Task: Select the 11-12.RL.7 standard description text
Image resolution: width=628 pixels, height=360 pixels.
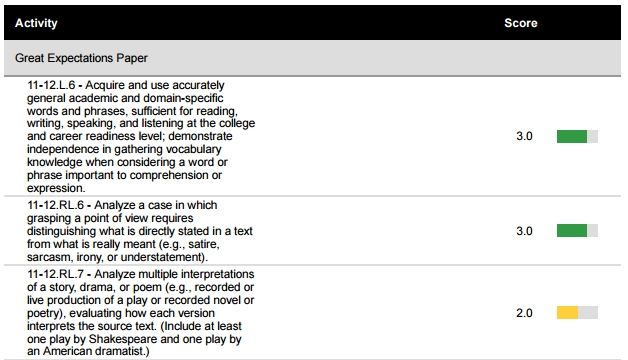Action: point(141,313)
